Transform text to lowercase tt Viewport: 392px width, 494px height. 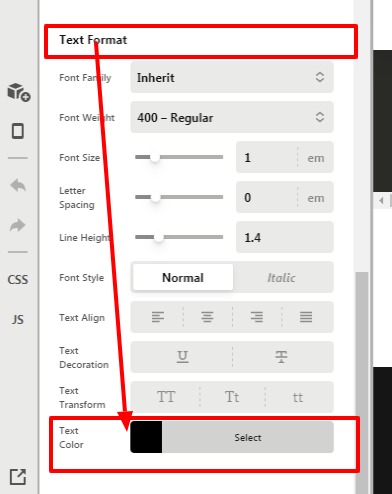click(x=298, y=397)
